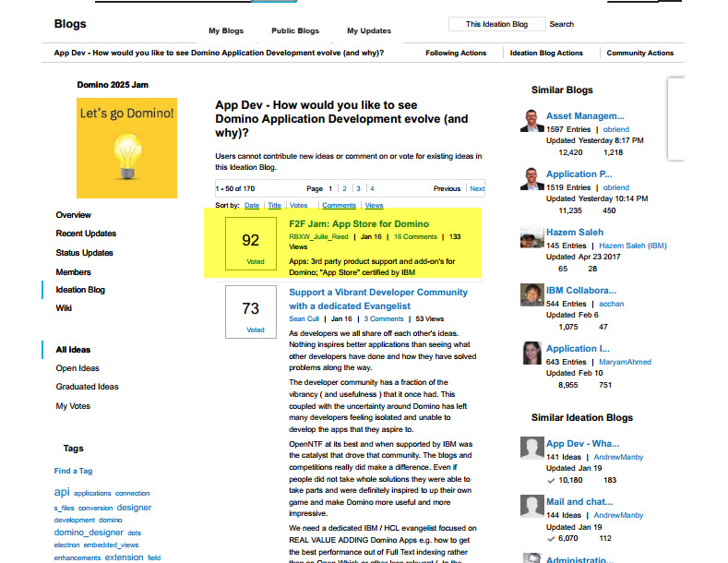The width and height of the screenshot is (728, 563).
Task: Open AndrewManby profile under Mail and chat
Action: [618, 515]
